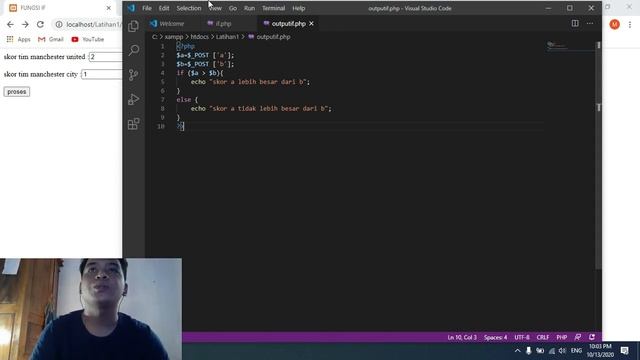The width and height of the screenshot is (640, 360).
Task: Change the PHP language mode
Action: point(562,337)
